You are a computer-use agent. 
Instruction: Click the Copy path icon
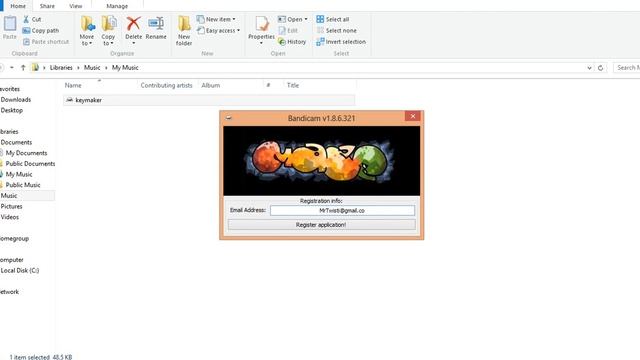point(26,31)
